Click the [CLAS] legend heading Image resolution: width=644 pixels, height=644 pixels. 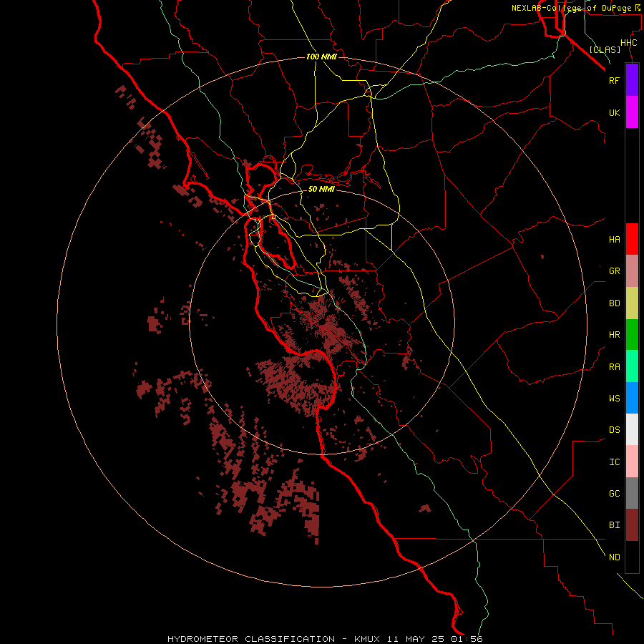605,49
